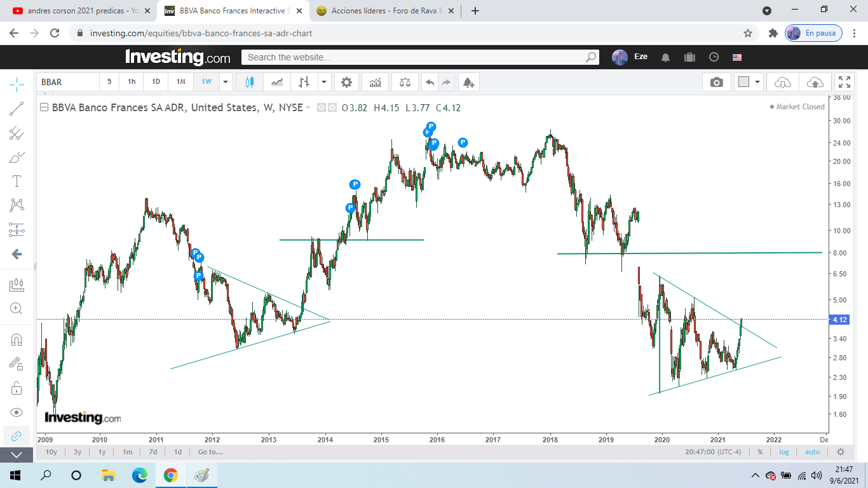The image size is (868, 488).
Task: Set time range to 1m
Action: coord(128,452)
